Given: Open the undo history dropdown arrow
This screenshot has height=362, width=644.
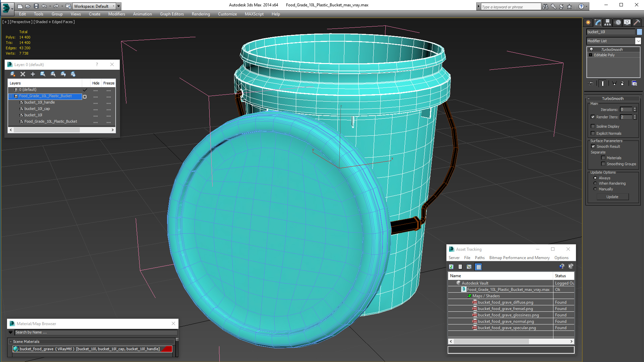Looking at the screenshot, I should point(50,6).
